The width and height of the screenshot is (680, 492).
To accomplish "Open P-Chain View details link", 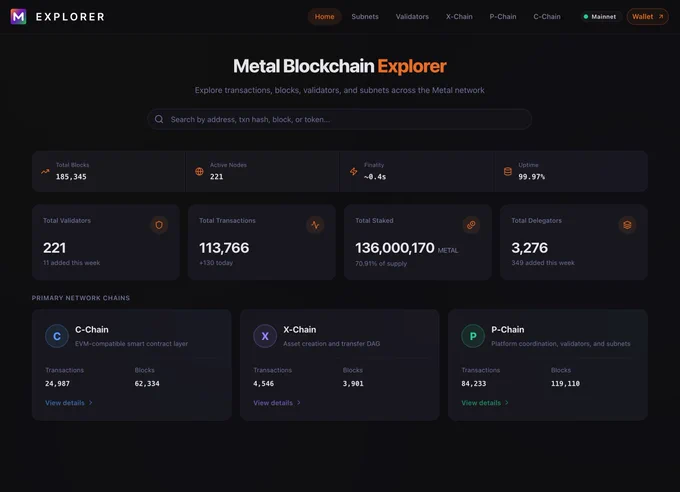I will (485, 403).
